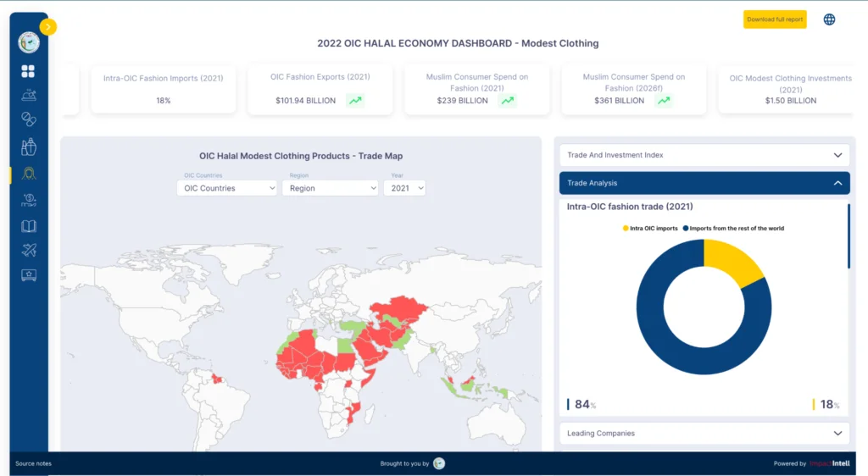Open the dashboard grid overview icon
868x476 pixels.
click(x=28, y=71)
